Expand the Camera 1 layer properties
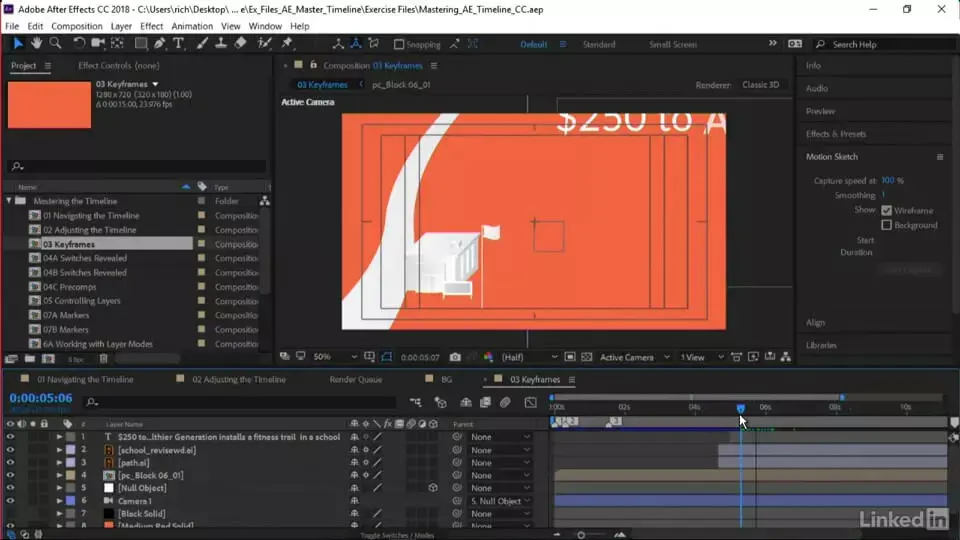Image resolution: width=960 pixels, height=540 pixels. coord(59,501)
